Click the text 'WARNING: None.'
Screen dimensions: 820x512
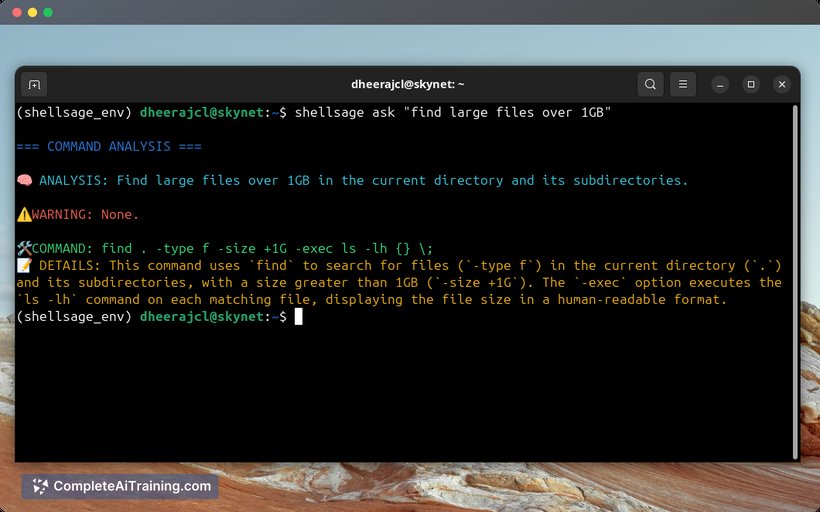point(85,214)
